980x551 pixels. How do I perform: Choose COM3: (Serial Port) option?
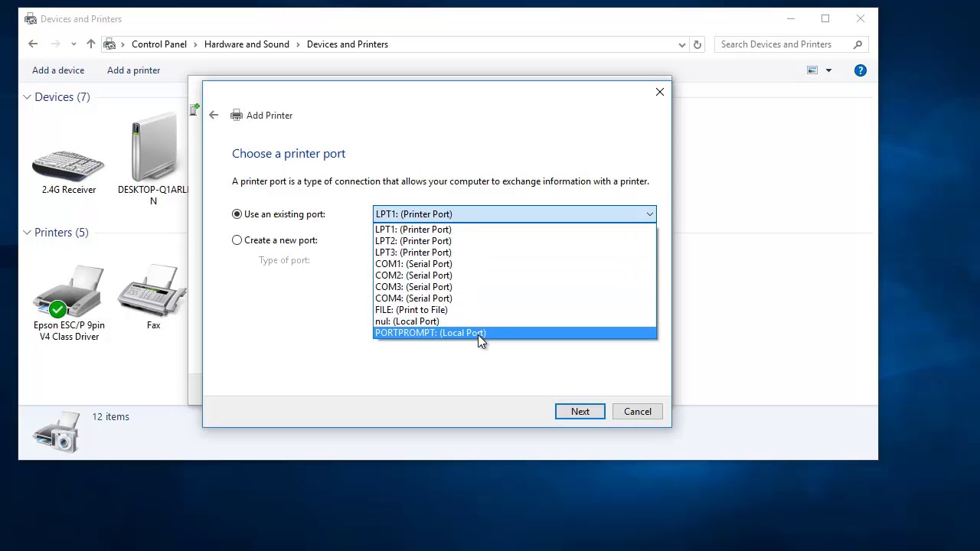[x=514, y=287]
